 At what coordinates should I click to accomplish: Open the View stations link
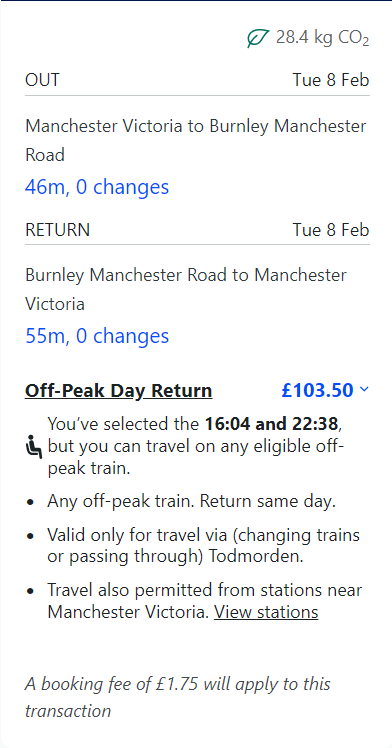266,612
